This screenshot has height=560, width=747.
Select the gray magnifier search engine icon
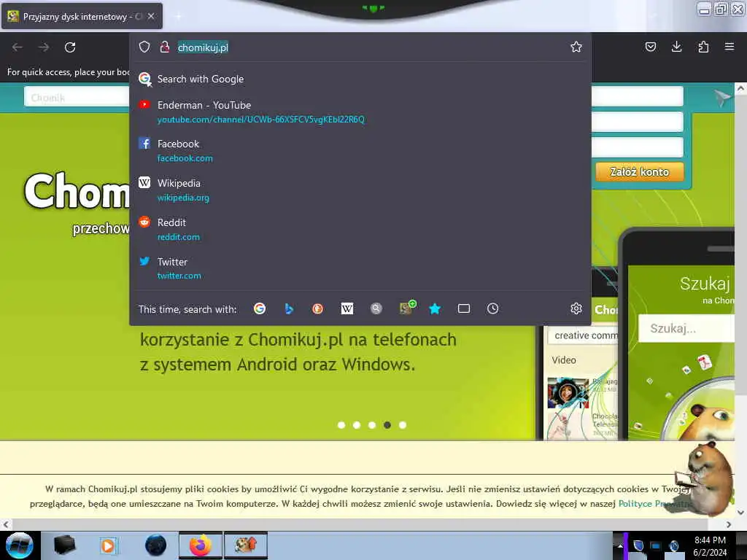[x=376, y=308]
